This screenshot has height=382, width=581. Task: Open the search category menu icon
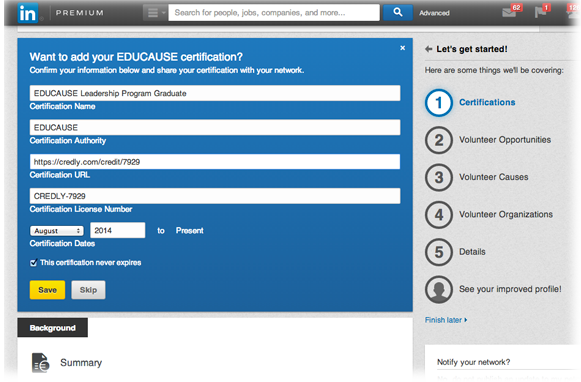pyautogui.click(x=155, y=13)
